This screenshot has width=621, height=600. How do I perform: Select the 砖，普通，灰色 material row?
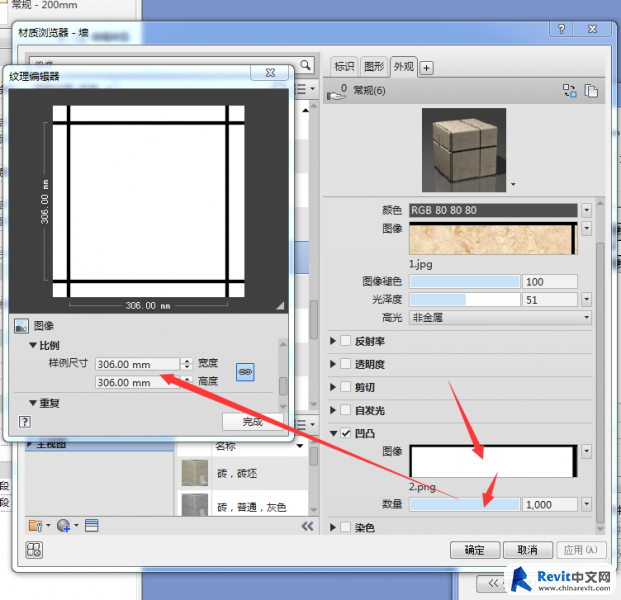[242, 505]
